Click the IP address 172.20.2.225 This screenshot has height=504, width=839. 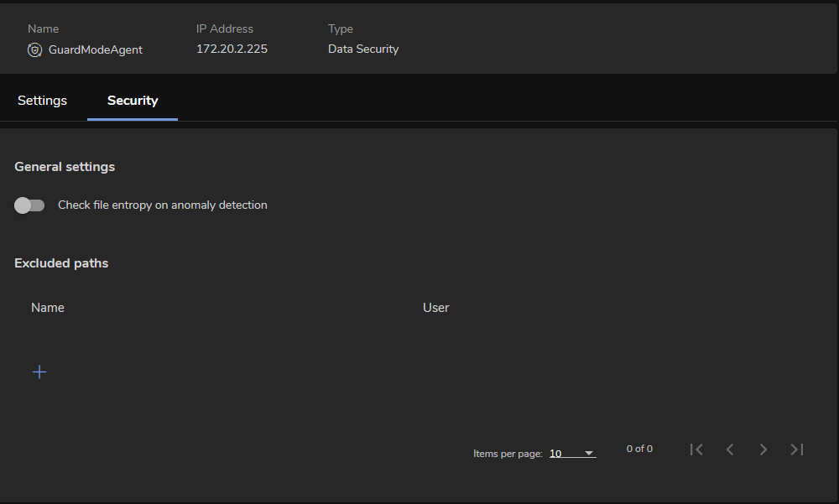click(x=232, y=49)
